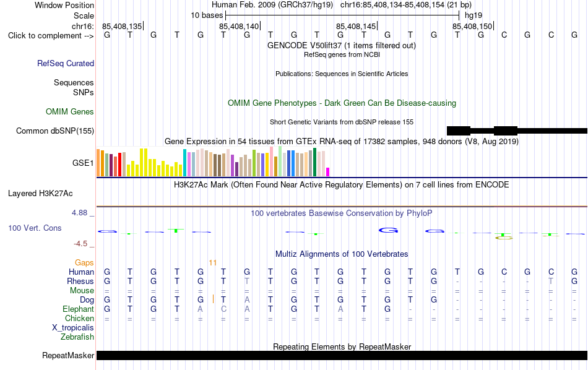Click the PhyloP scale value -4.5

click(80, 244)
